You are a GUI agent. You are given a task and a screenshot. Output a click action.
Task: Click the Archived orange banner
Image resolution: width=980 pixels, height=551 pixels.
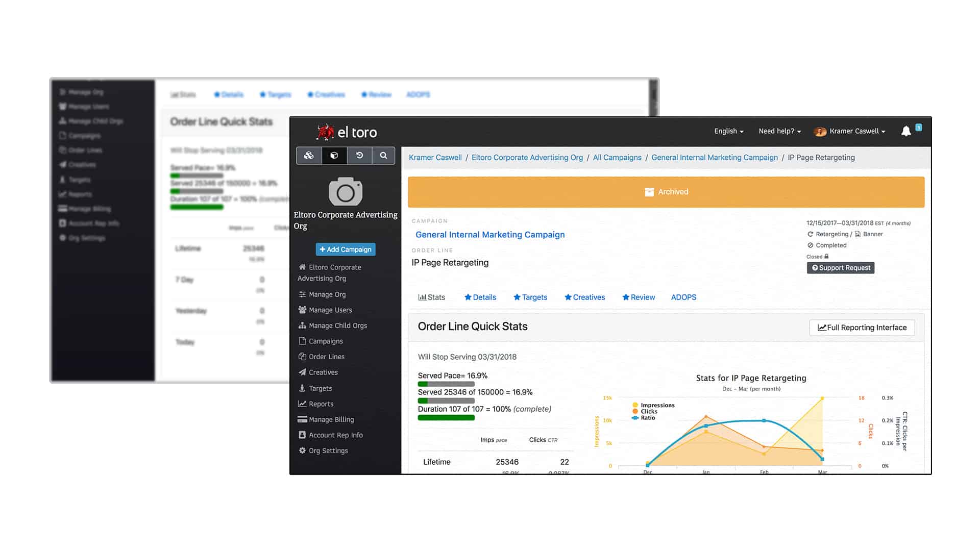coord(666,192)
